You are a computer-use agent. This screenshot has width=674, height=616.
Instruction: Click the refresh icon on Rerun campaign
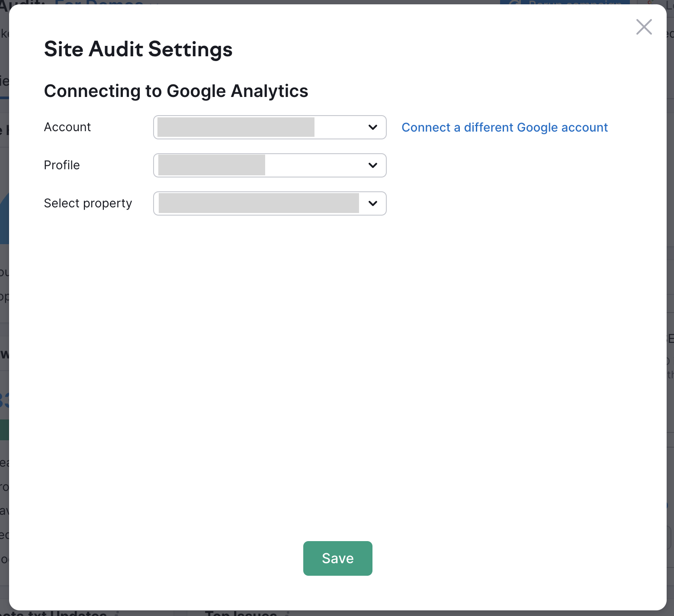pyautogui.click(x=514, y=2)
